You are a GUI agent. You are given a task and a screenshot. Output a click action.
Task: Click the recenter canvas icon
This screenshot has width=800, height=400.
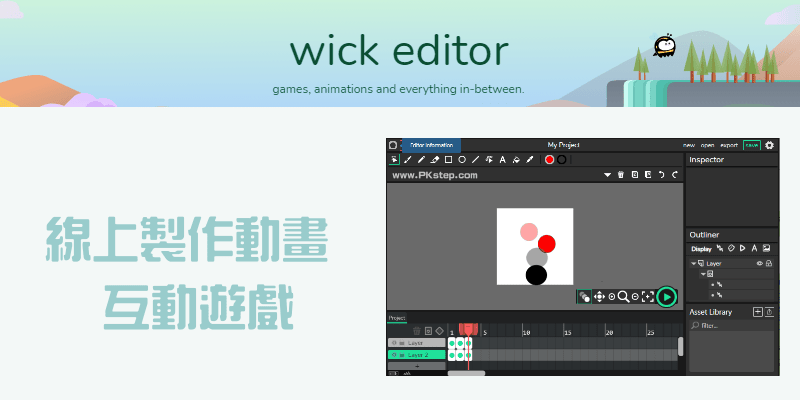pos(647,296)
